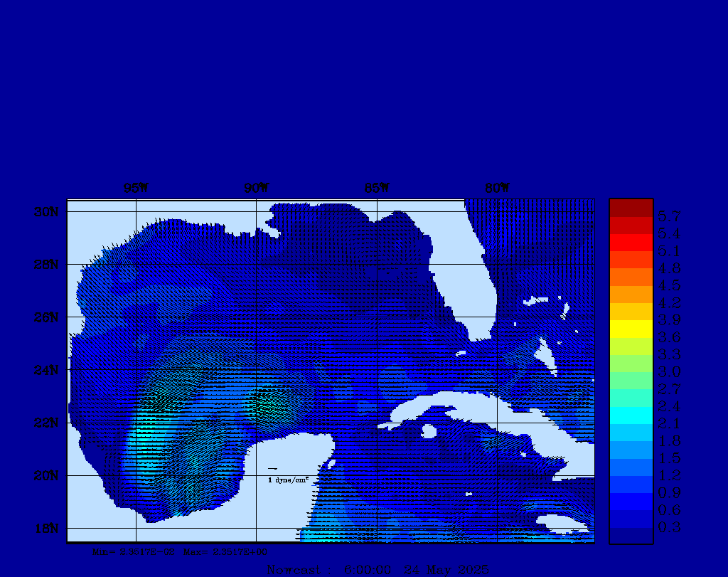Pick the orange 4.5 color band in the legend
Screen dimensions: 728x577
pyautogui.click(x=631, y=277)
